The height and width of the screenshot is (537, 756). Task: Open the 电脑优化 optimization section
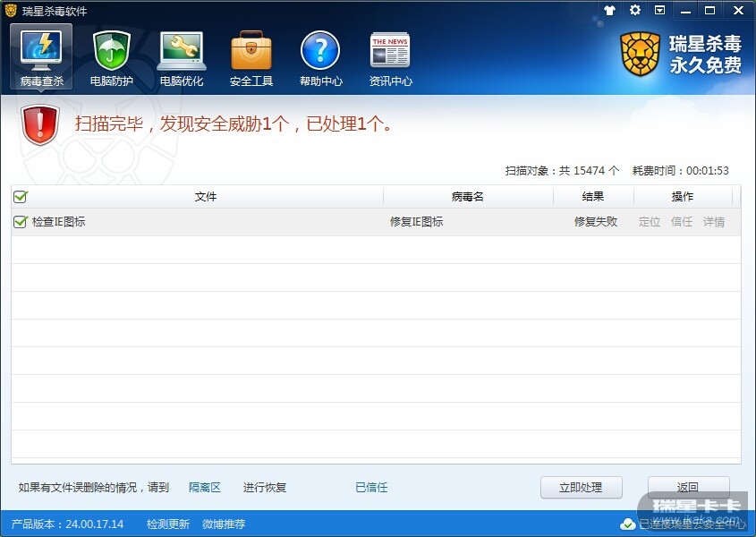tap(182, 57)
